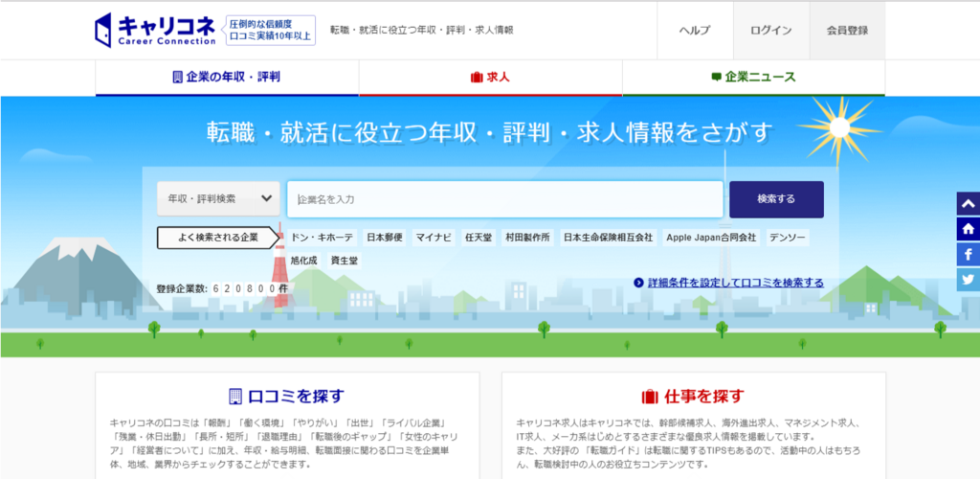Click the 仕事を探す heading

coord(694,396)
